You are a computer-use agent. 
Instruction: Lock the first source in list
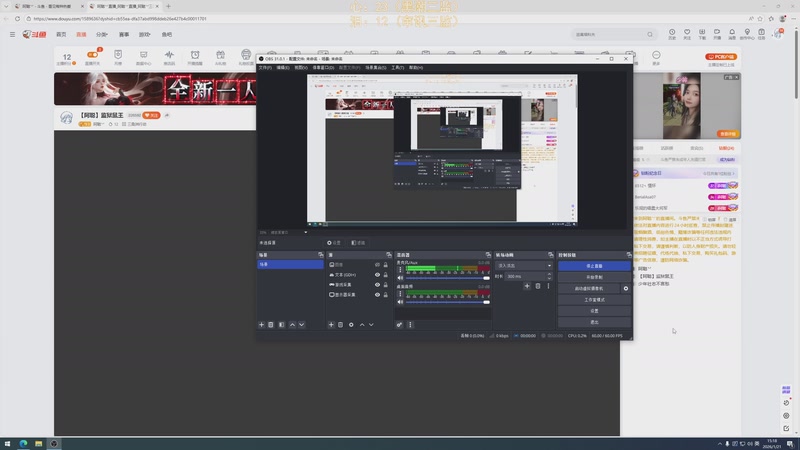click(x=386, y=265)
